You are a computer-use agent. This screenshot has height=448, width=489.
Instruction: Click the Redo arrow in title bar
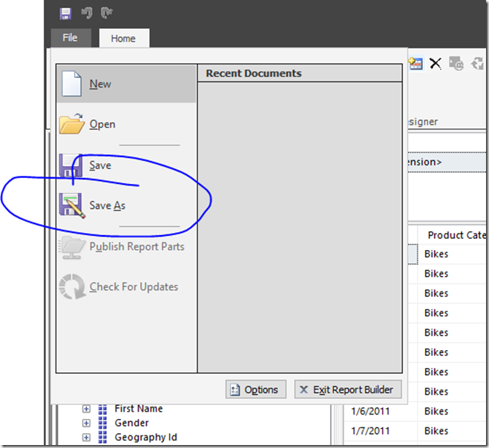tap(106, 13)
